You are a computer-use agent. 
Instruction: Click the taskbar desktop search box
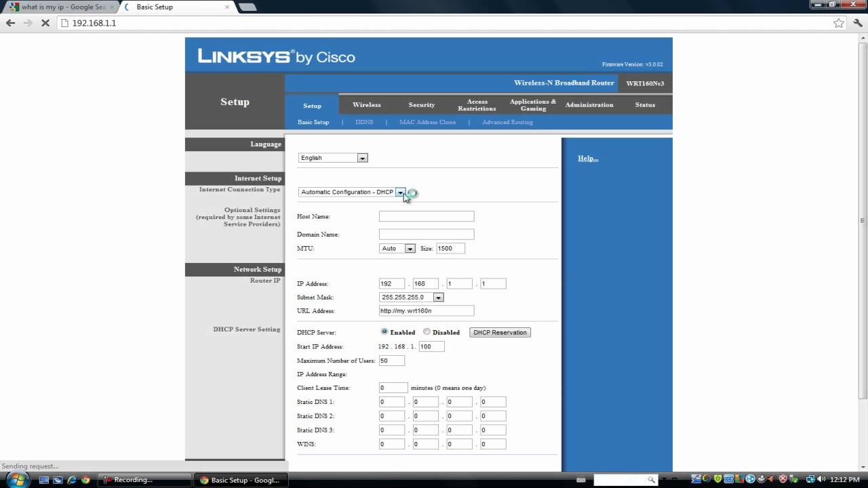(620, 479)
